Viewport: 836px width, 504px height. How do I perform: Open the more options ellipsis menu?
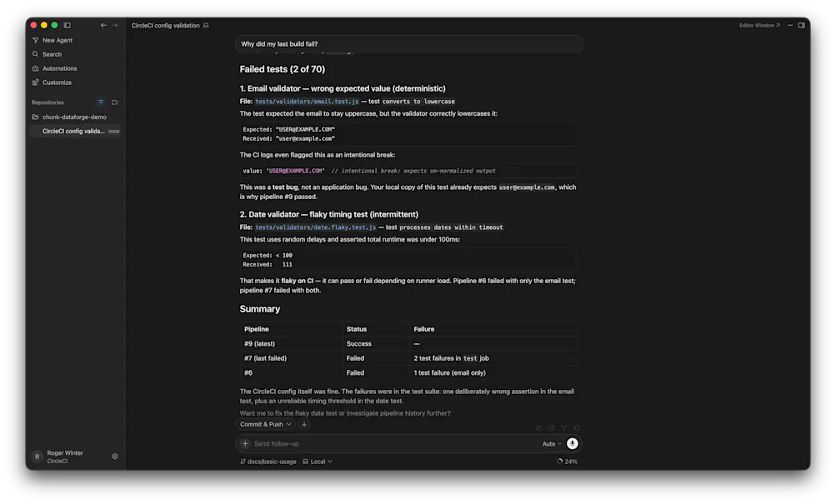[790, 25]
